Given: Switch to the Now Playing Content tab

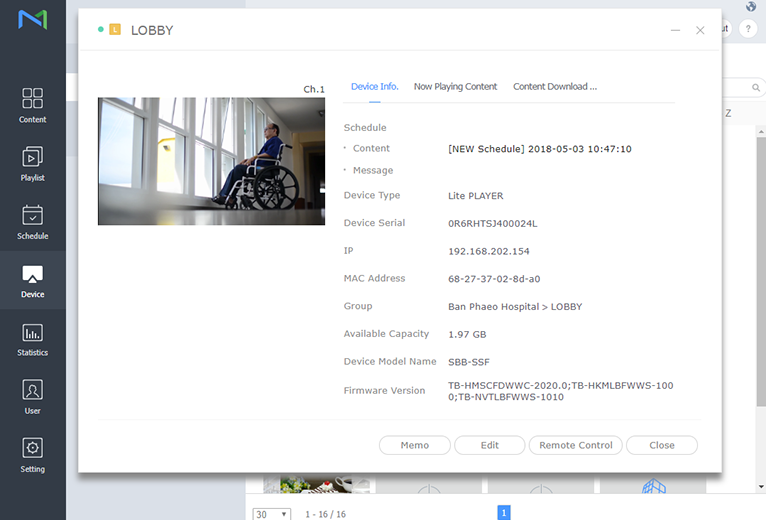Looking at the screenshot, I should click(x=455, y=87).
